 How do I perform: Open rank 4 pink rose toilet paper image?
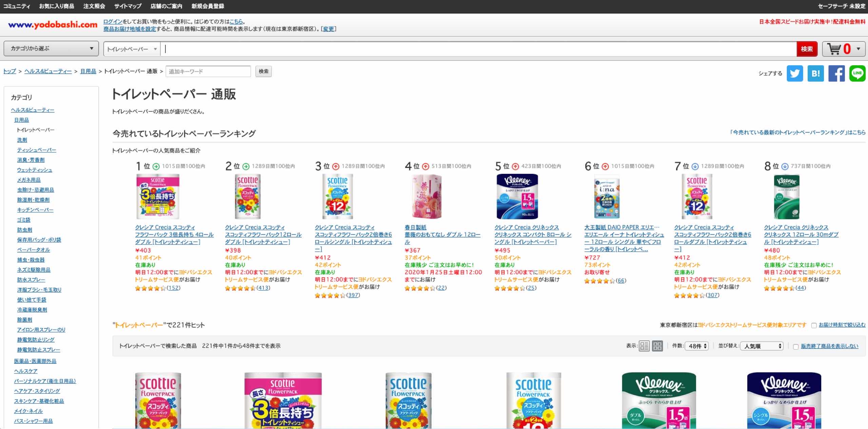[x=427, y=197]
